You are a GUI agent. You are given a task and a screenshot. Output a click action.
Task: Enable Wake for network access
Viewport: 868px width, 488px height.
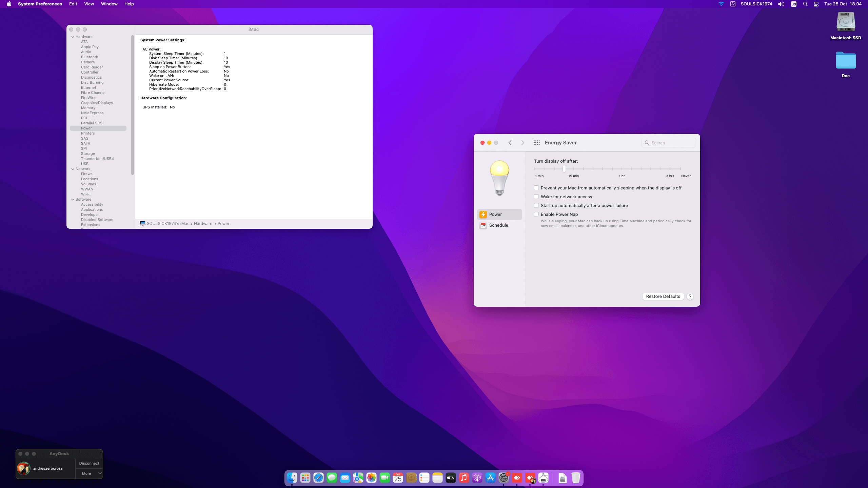536,197
